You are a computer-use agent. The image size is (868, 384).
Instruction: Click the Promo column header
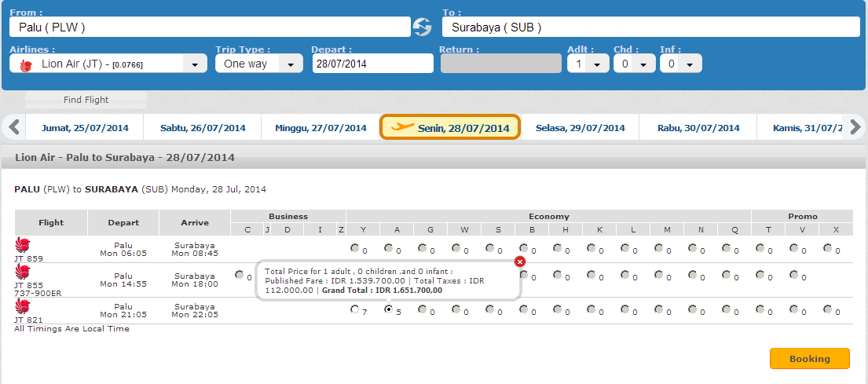click(802, 217)
